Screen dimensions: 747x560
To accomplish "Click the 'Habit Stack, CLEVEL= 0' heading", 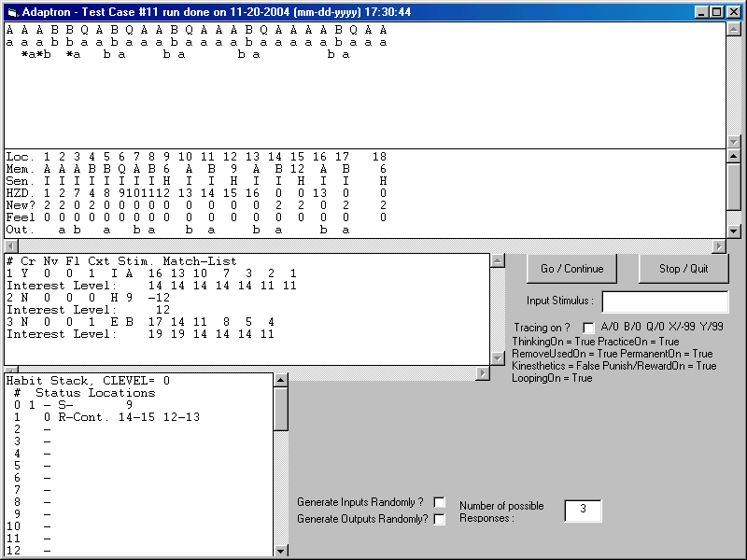I will click(88, 381).
